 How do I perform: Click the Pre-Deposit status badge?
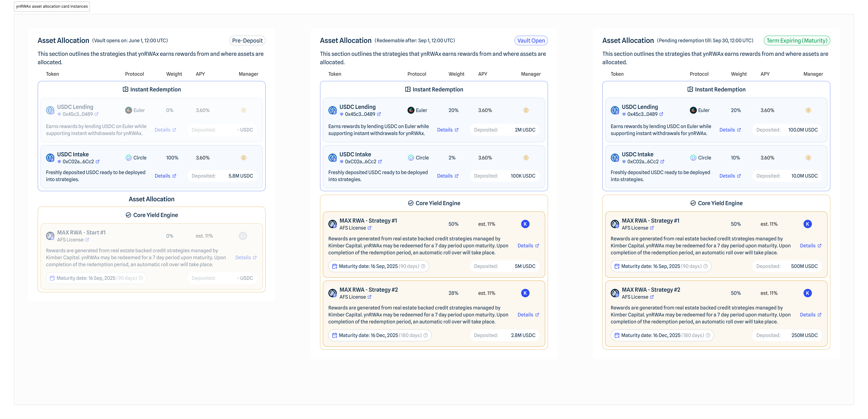pos(247,40)
